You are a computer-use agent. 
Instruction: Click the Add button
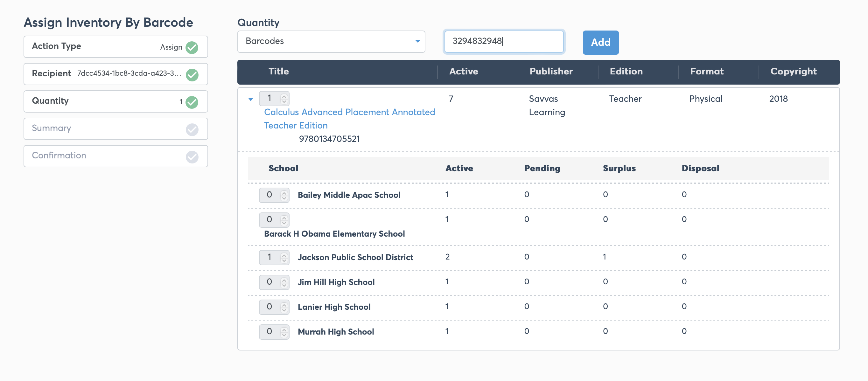pos(600,42)
